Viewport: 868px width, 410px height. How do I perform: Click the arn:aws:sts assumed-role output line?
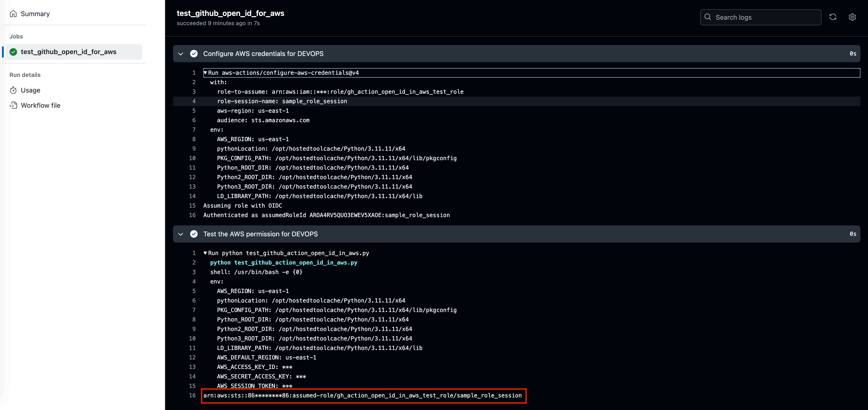(x=363, y=396)
